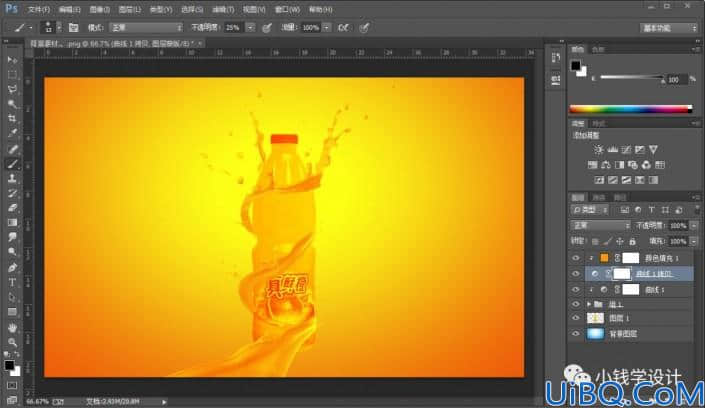Open the layer fill dropdown arrow
Viewport: 705px width, 408px height.
click(694, 242)
